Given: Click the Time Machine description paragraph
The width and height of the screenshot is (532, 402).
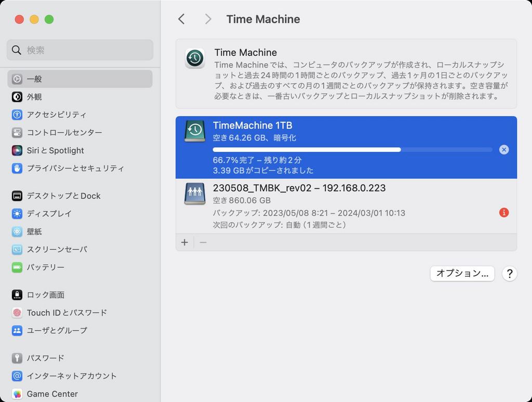Looking at the screenshot, I should (361, 81).
